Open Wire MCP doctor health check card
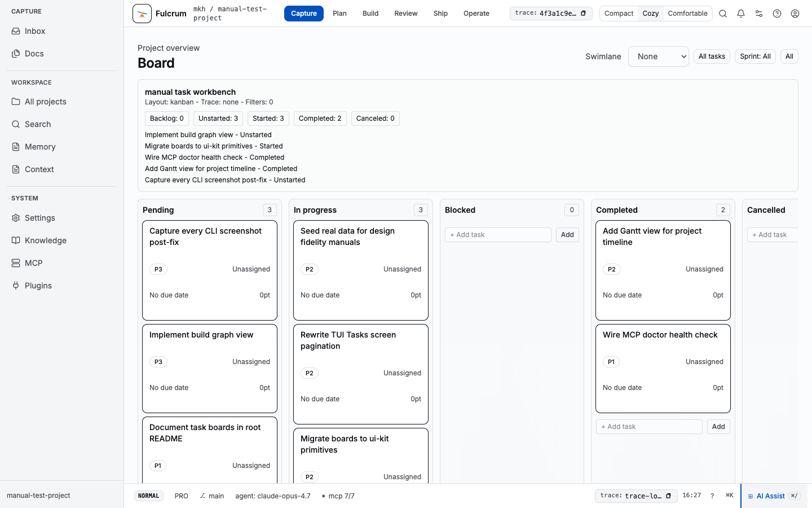 [x=663, y=369]
